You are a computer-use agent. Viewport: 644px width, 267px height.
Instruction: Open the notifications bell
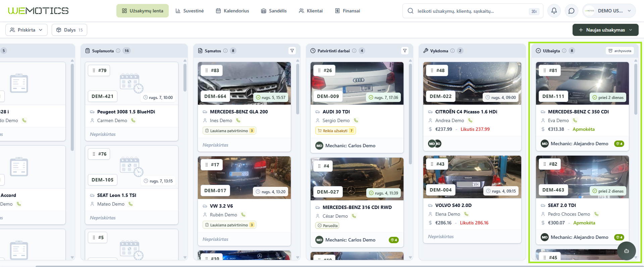pos(554,11)
